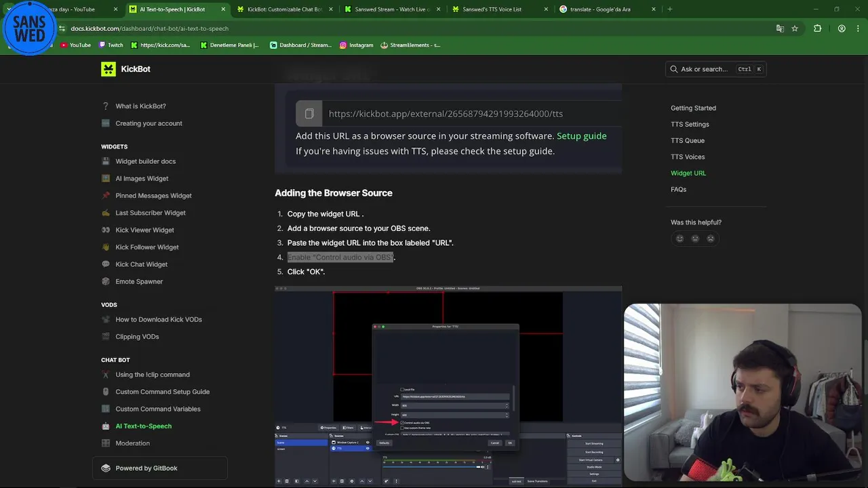Open the Chrome profile avatar menu

(842, 28)
